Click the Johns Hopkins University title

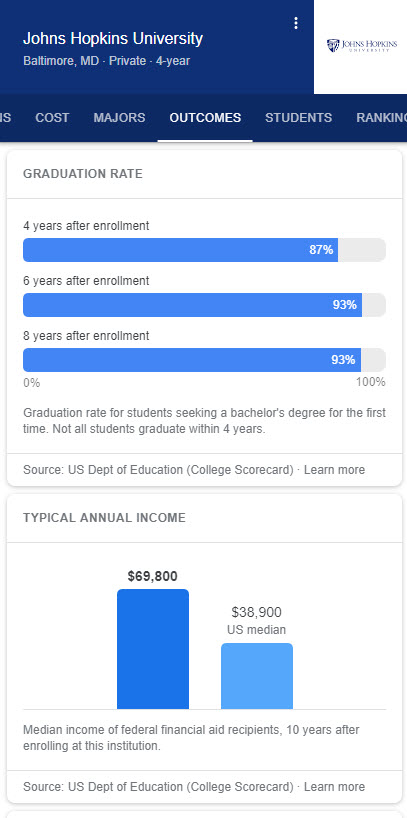click(113, 38)
